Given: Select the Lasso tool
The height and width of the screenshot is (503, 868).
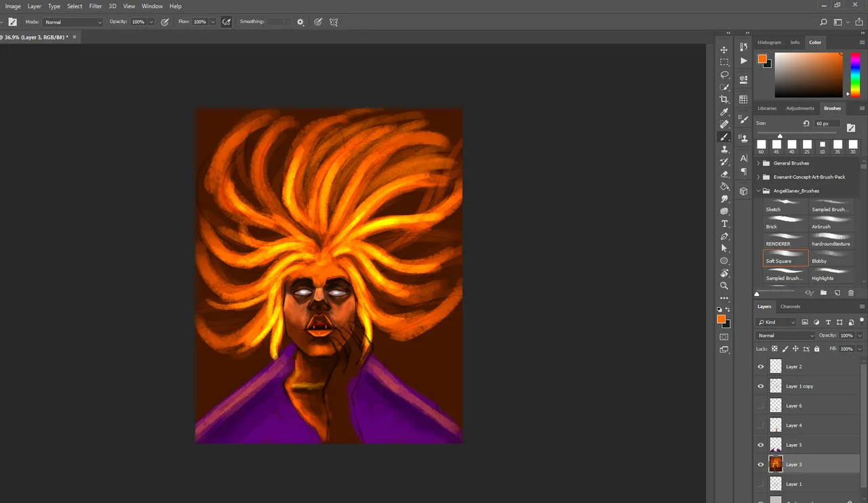Looking at the screenshot, I should tap(724, 75).
